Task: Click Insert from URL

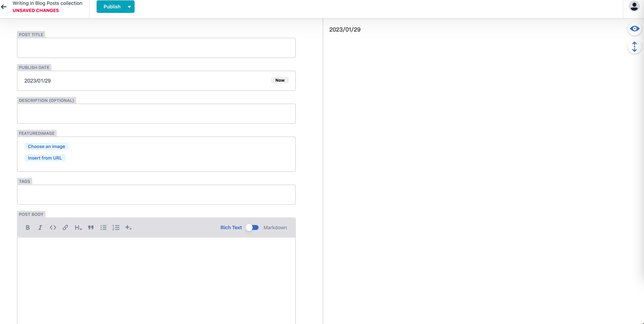Action: tap(45, 158)
